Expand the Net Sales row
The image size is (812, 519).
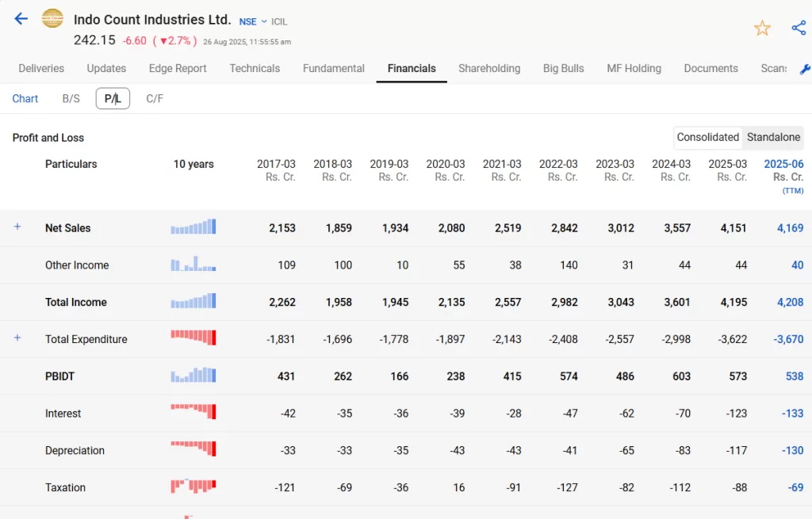(x=17, y=227)
